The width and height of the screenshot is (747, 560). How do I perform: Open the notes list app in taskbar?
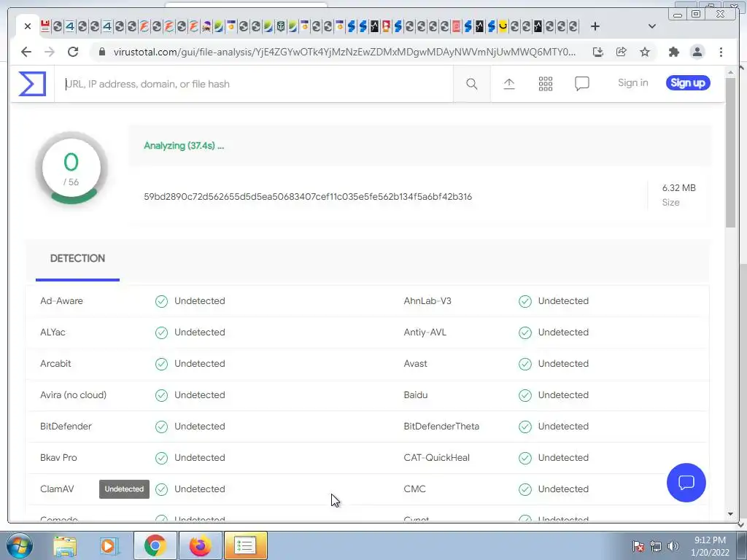tap(245, 545)
